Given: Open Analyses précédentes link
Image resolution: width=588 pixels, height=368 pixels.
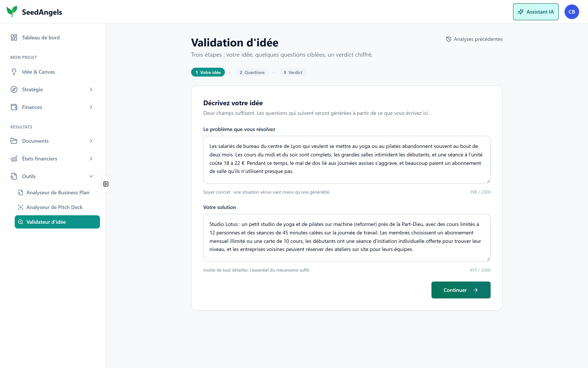Looking at the screenshot, I should pyautogui.click(x=474, y=39).
